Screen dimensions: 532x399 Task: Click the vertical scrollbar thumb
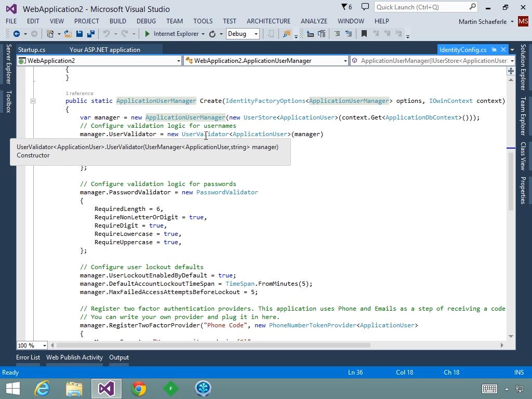point(511,181)
